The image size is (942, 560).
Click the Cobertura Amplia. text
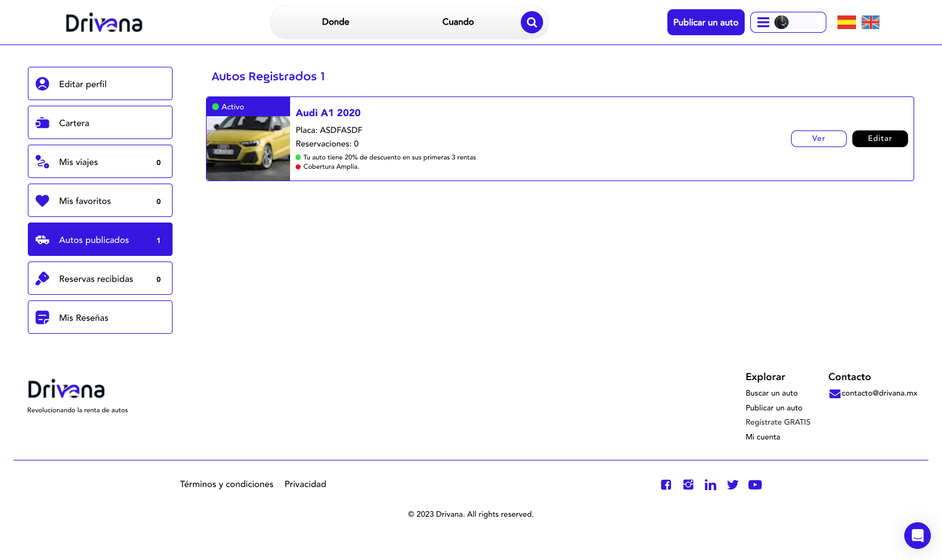(x=331, y=167)
